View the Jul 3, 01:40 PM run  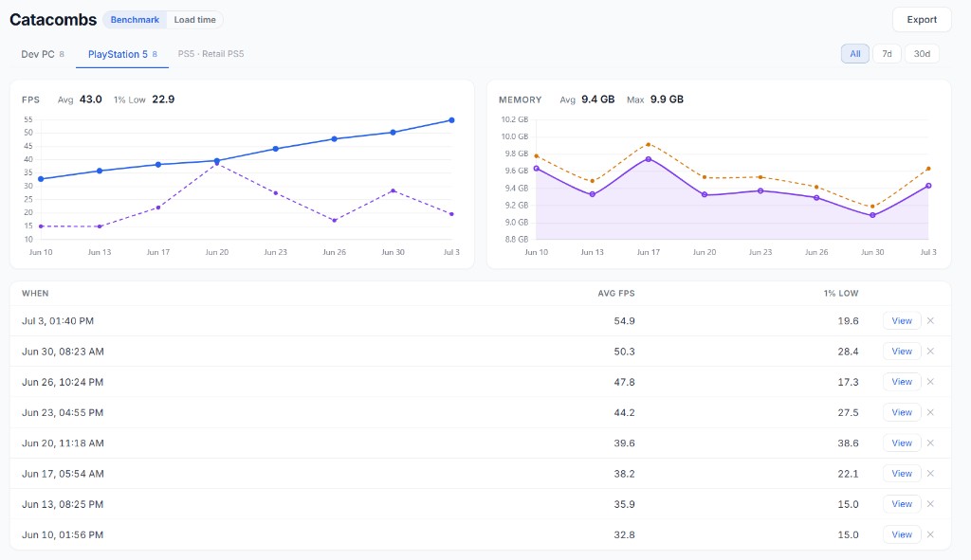902,320
